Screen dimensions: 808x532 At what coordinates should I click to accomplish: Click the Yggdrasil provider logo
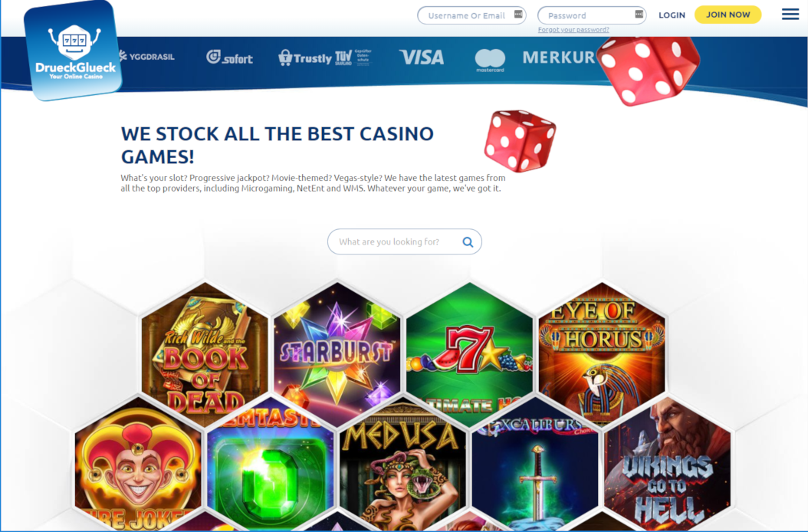(x=147, y=56)
